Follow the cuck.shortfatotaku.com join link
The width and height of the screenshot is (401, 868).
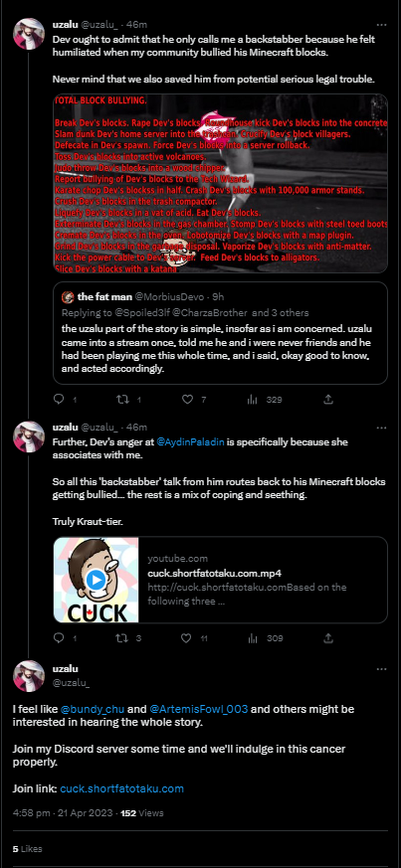click(x=121, y=788)
